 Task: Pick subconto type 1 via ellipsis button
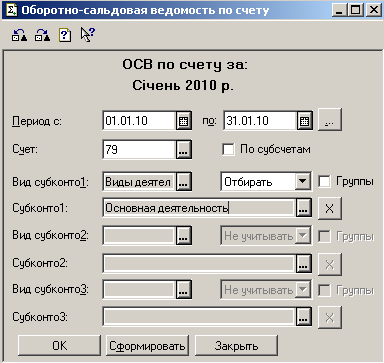point(183,182)
